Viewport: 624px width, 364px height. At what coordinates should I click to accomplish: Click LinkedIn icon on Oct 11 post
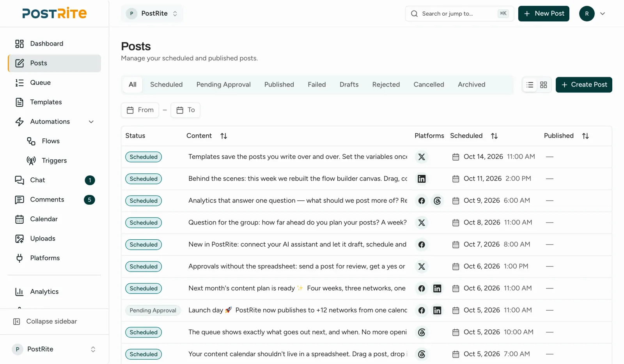pyautogui.click(x=422, y=179)
